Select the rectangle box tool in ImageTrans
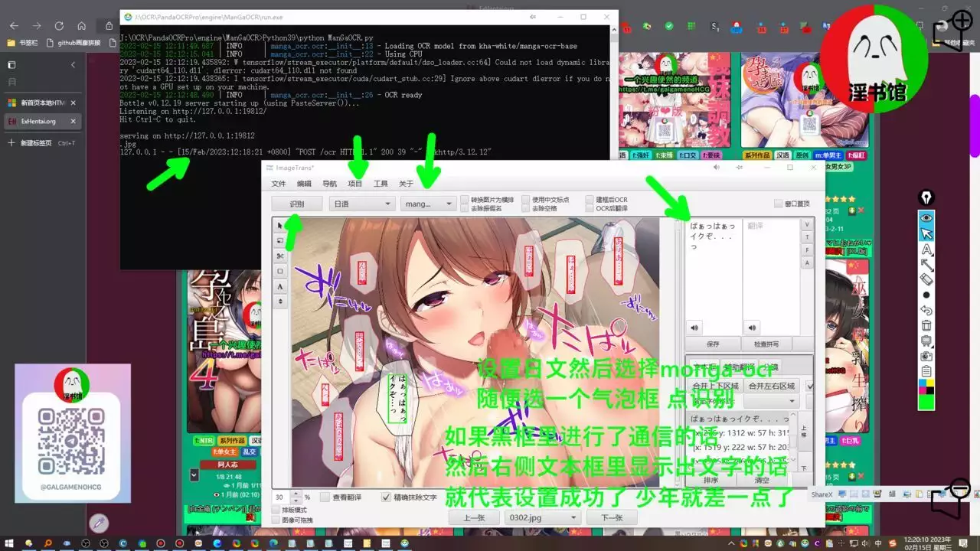This screenshot has height=551, width=980. point(280,271)
